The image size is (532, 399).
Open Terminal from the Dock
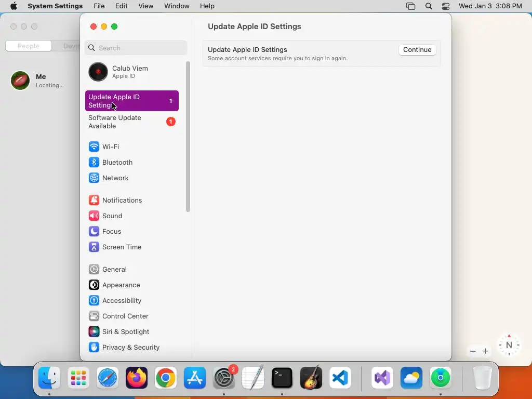[x=282, y=378]
